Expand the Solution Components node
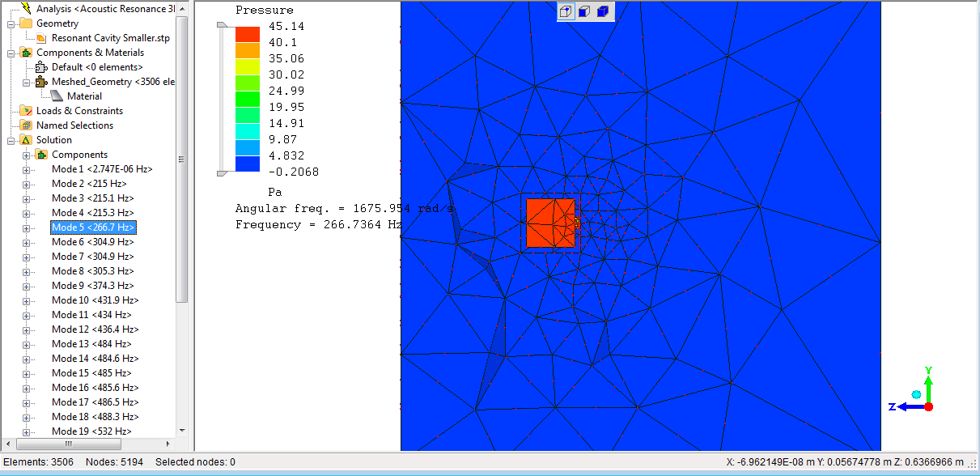The image size is (980, 476). pos(27,155)
